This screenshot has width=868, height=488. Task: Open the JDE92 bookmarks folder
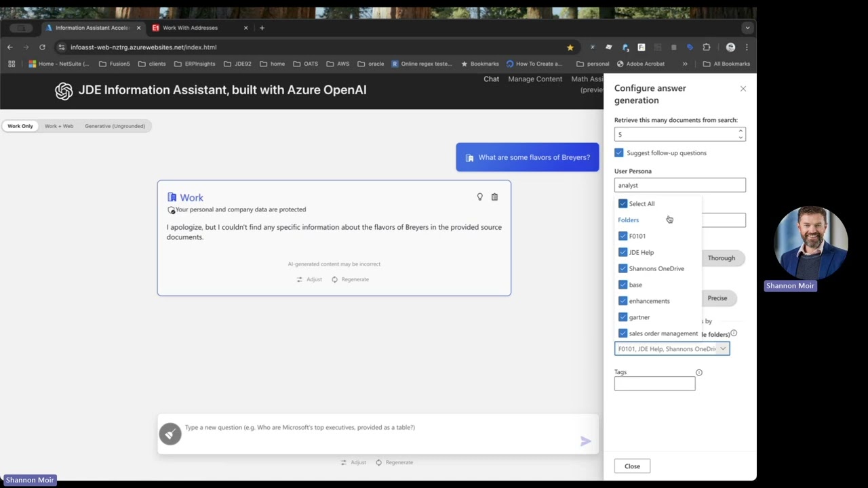click(x=237, y=64)
